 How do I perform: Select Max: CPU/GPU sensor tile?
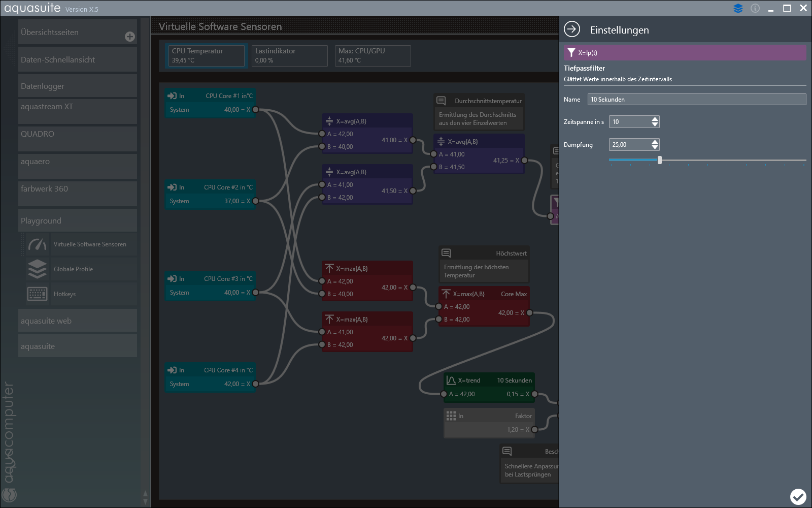click(x=373, y=55)
